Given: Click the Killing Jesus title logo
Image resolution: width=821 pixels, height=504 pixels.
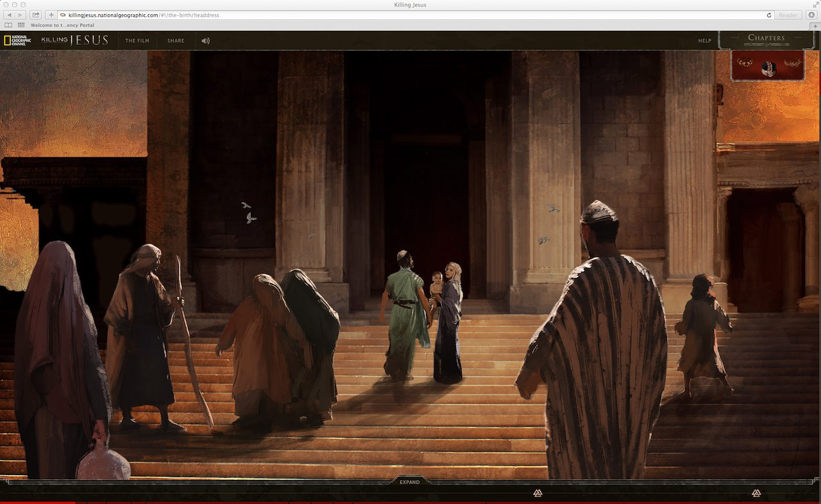Looking at the screenshot, I should click(x=75, y=40).
